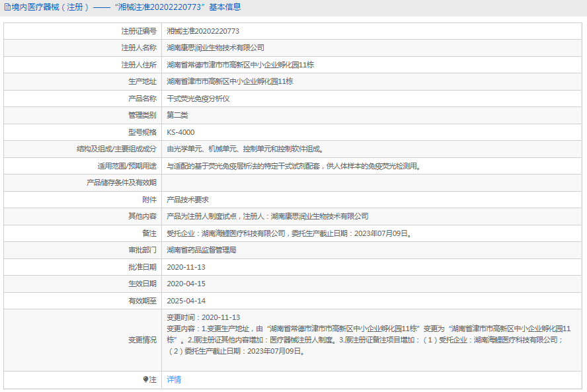Select the 型号规格 row label

pos(142,132)
